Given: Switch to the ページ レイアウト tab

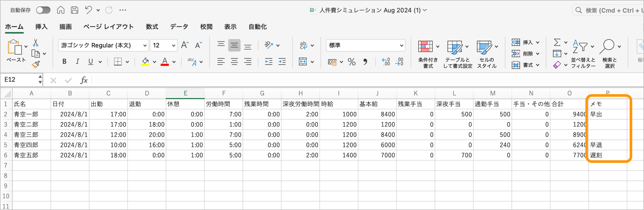Looking at the screenshot, I should (109, 27).
